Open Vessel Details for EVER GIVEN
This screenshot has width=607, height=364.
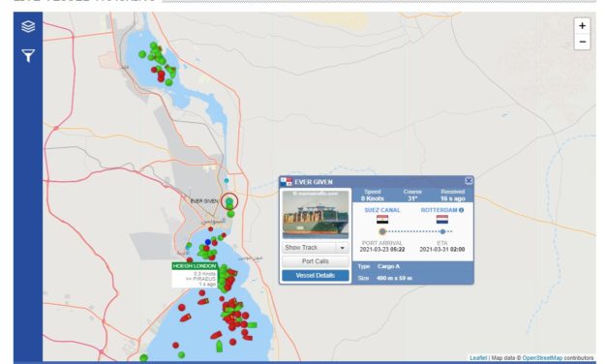tap(315, 275)
